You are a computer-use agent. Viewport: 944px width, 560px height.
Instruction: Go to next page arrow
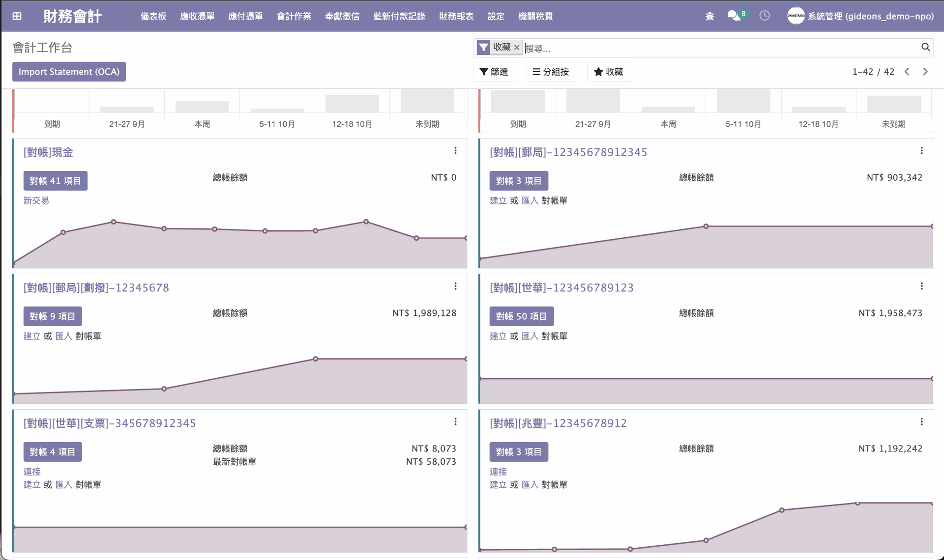(x=925, y=72)
